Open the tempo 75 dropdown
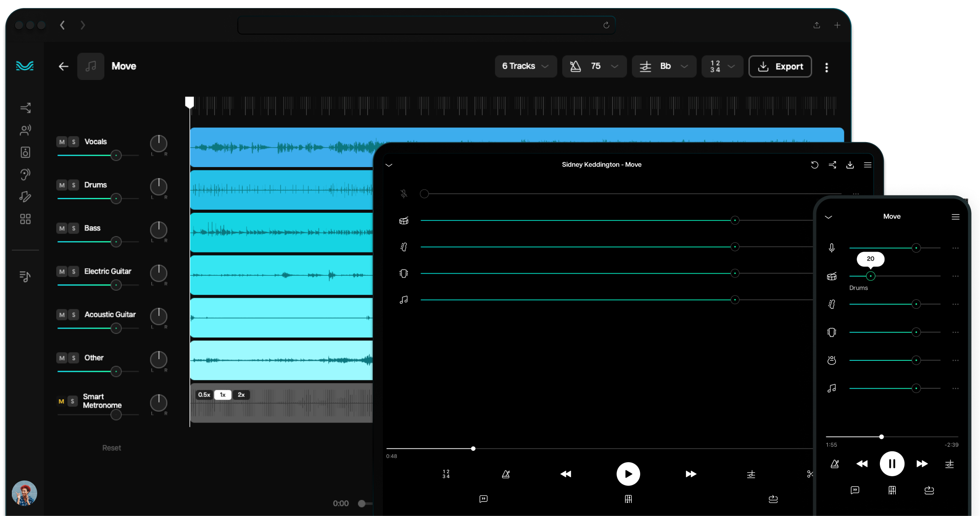This screenshot has height=516, width=980. click(x=594, y=66)
